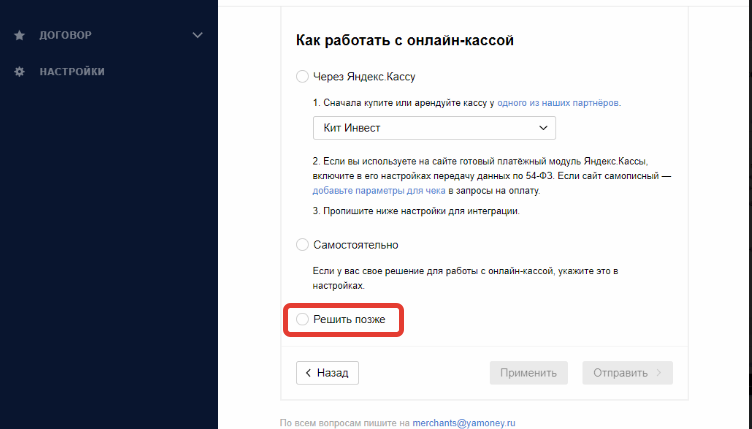Image resolution: width=752 pixels, height=429 pixels.
Task: Click the Как работать с онлайн-кассой heading
Action: pos(404,40)
